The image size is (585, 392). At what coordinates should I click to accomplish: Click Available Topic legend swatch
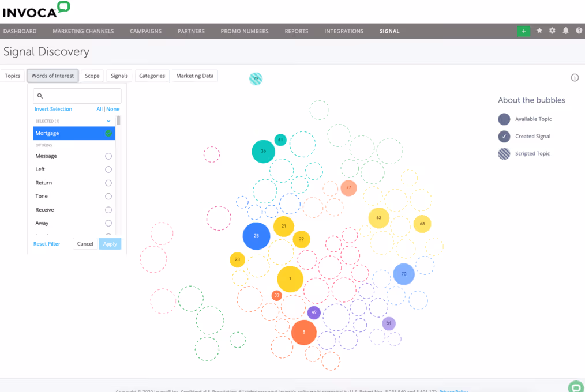click(504, 119)
